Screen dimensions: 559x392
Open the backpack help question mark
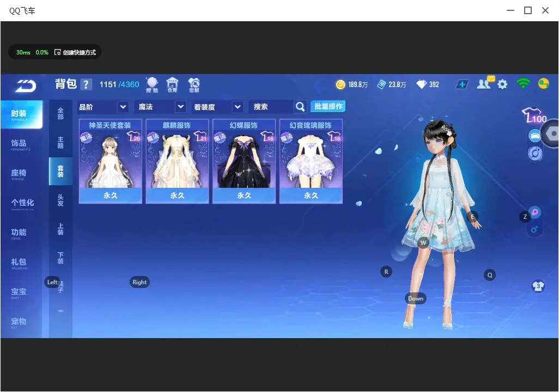point(86,84)
